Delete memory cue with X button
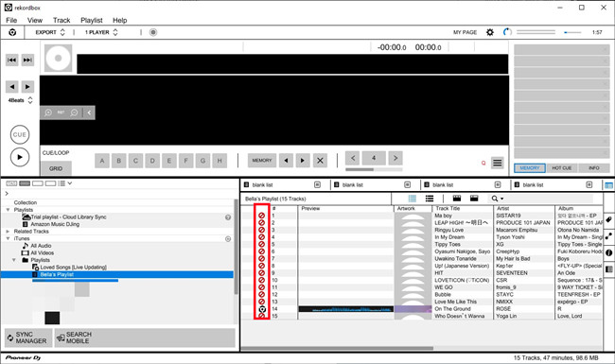The height and width of the screenshot is (364, 615). point(320,161)
